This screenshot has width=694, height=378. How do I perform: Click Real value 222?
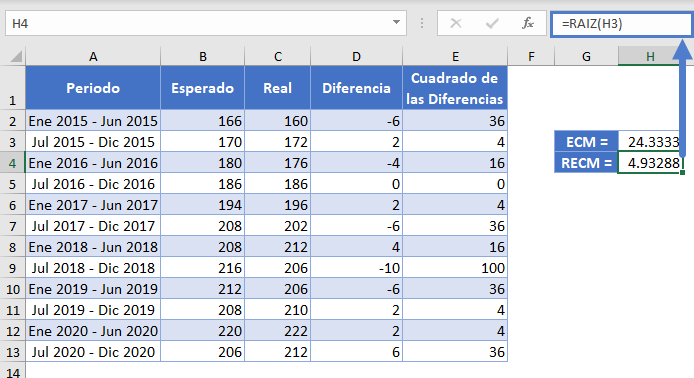coord(278,331)
